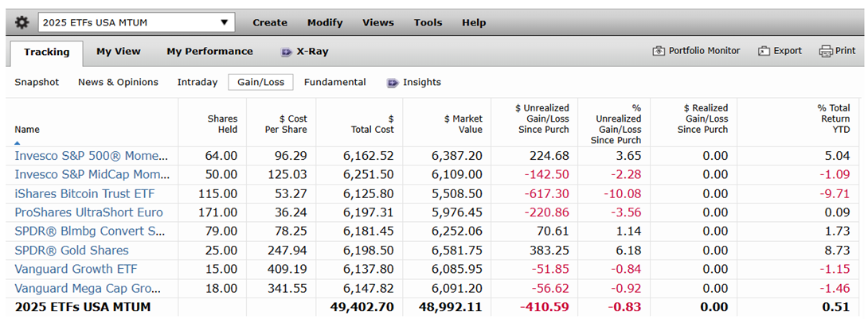
Task: Open Portfolio Monitor icon
Action: point(659,52)
